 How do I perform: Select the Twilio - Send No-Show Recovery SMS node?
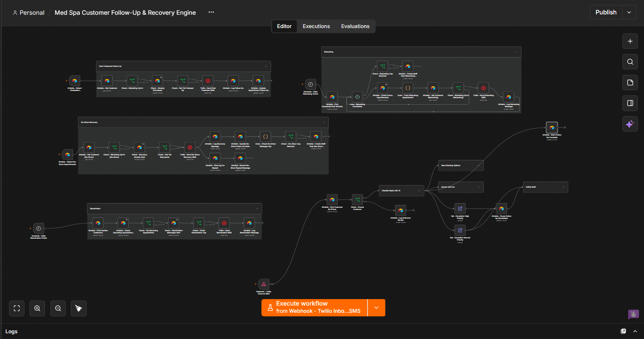[190, 147]
